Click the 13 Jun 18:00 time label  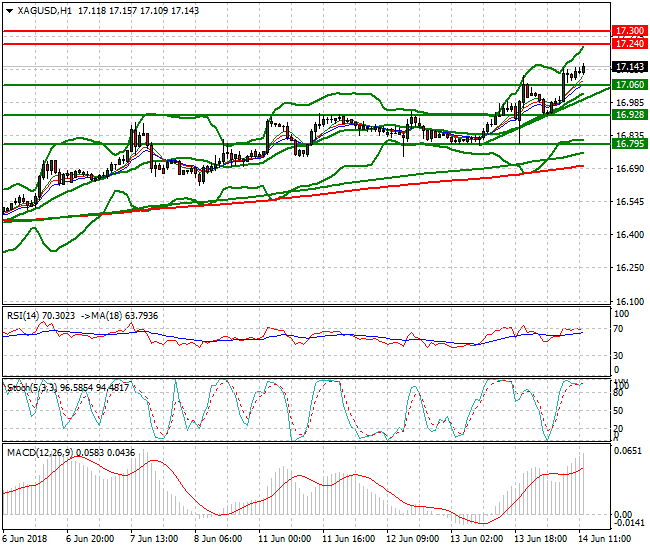click(541, 539)
